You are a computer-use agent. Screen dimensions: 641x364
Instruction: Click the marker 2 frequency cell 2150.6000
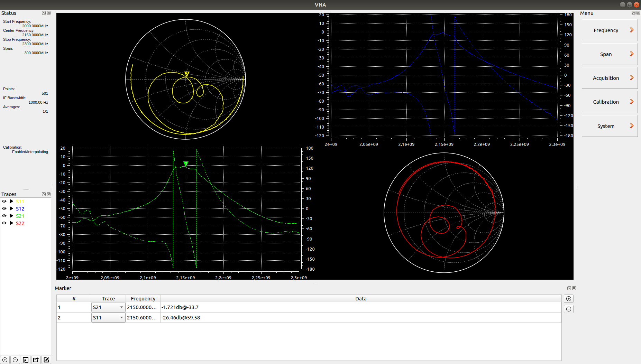pyautogui.click(x=143, y=318)
